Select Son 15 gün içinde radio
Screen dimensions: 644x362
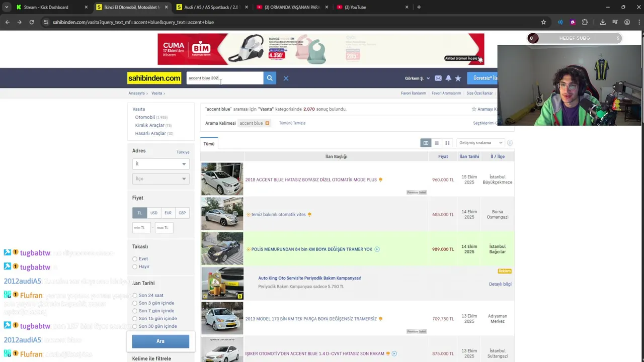click(x=135, y=319)
